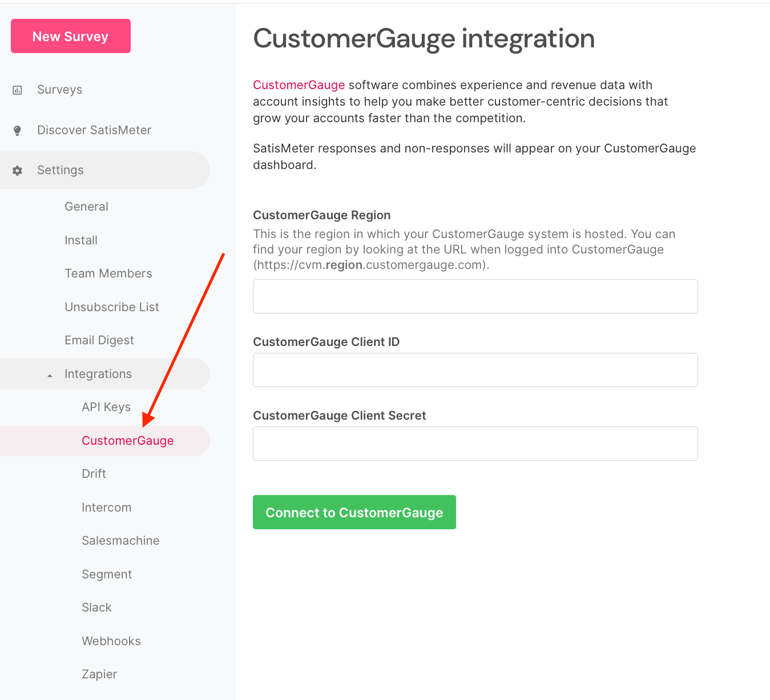Open Surveys section

tap(60, 90)
